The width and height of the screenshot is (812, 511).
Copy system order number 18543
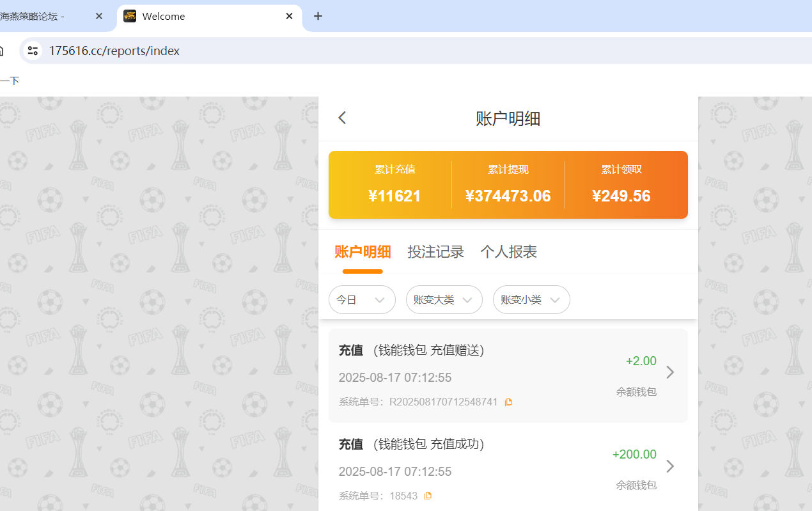(x=428, y=495)
